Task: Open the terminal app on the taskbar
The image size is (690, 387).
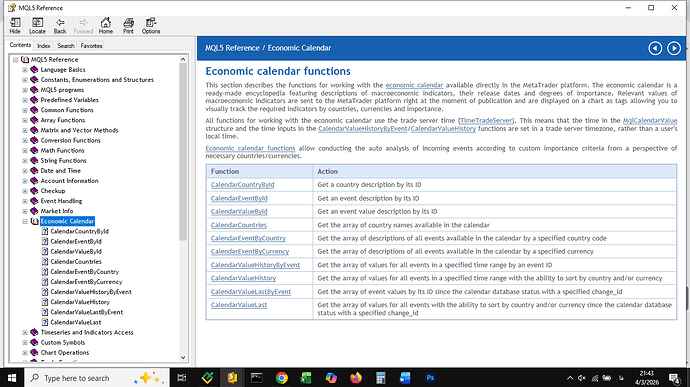Action: point(257,378)
